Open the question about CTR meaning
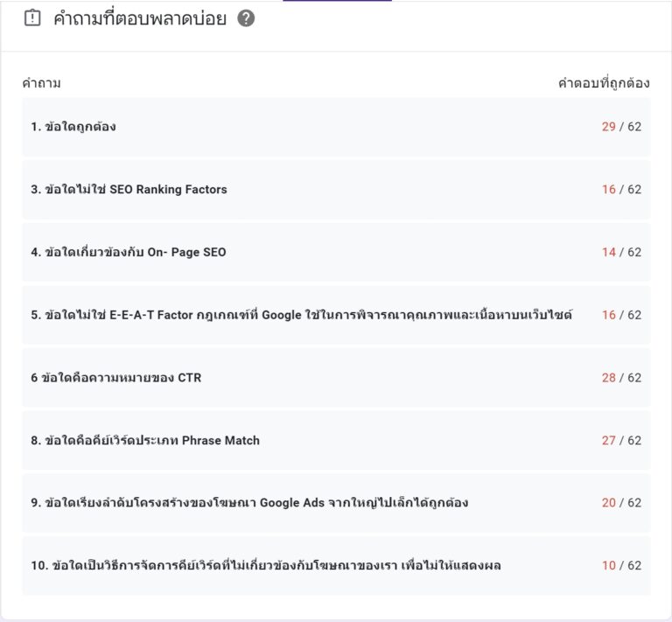Screen dimensions: 672x622 tap(336, 377)
